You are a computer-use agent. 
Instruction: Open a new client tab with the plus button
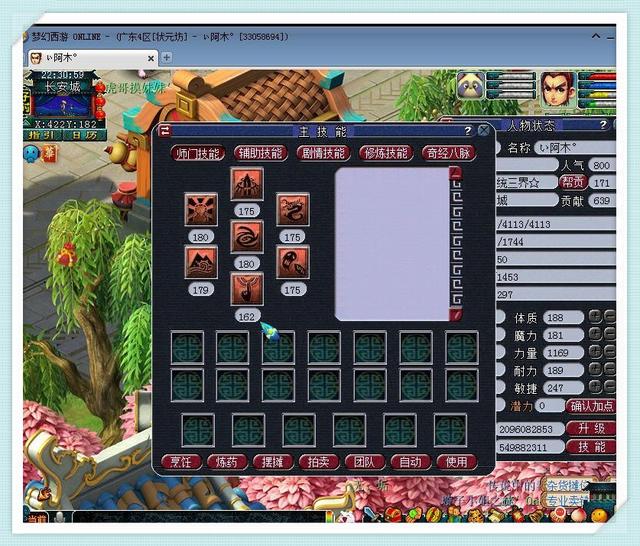(166, 58)
